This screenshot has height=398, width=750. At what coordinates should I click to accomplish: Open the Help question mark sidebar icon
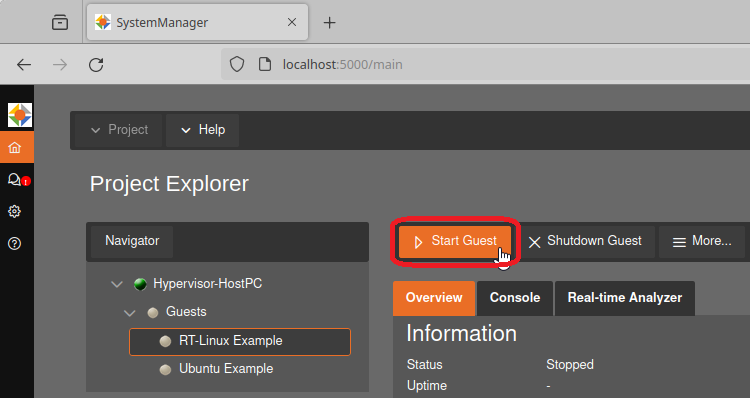click(x=14, y=243)
